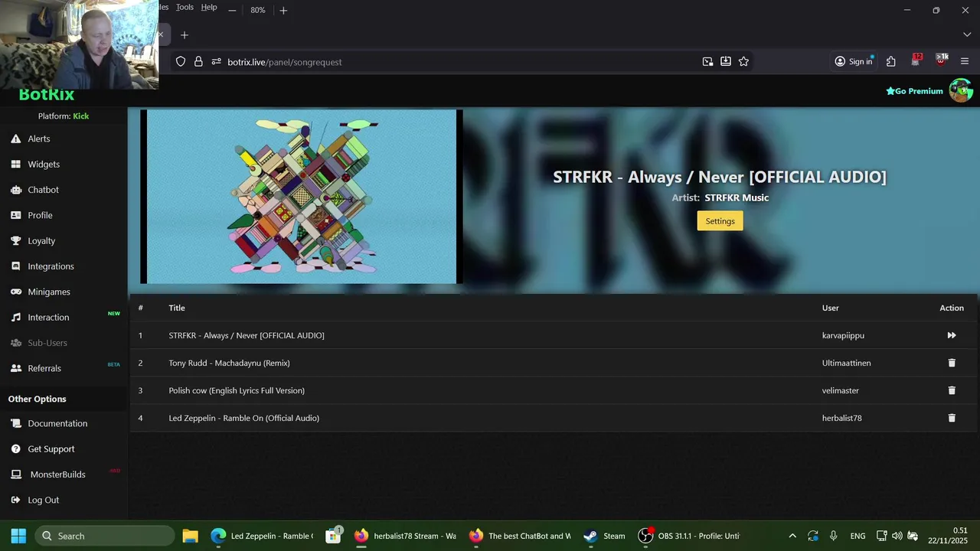The width and height of the screenshot is (980, 551).
Task: Zoom out with minus button
Action: (x=232, y=11)
